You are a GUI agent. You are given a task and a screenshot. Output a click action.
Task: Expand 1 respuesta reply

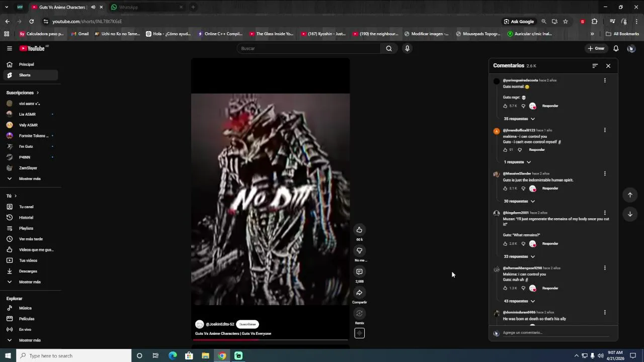(517, 162)
